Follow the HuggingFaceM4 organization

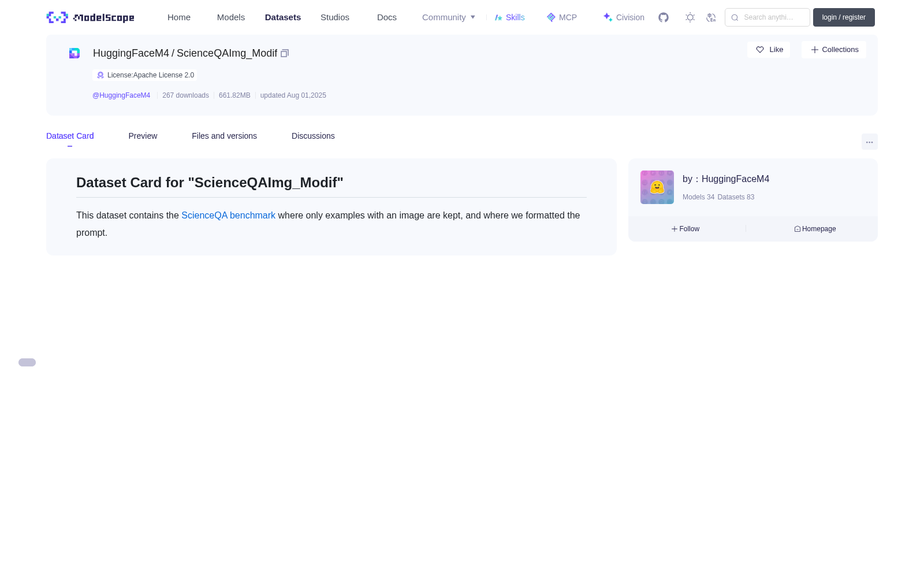(x=685, y=229)
